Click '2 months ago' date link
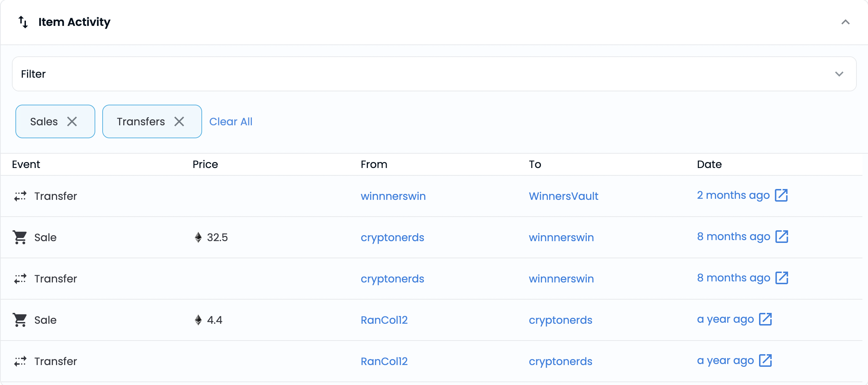Image resolution: width=868 pixels, height=385 pixels. 733,195
